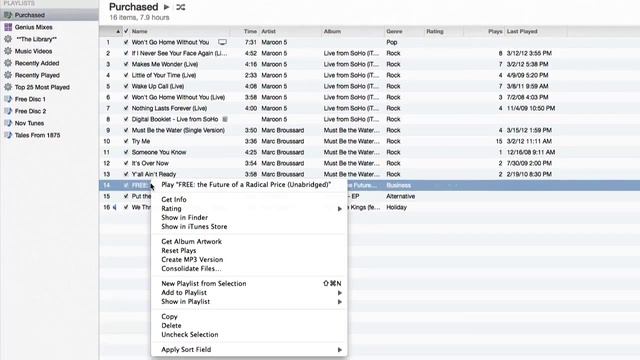Choose Delete from context menu

tap(171, 325)
